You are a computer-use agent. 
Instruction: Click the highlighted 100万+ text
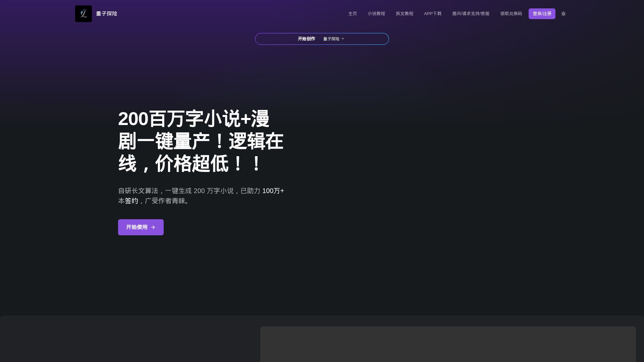[273, 191]
